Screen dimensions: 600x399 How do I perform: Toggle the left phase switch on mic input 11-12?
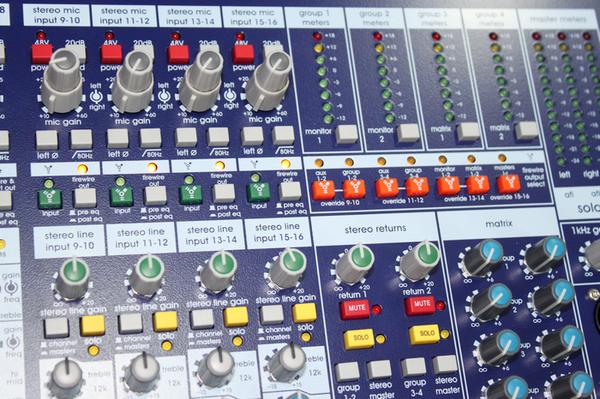(x=117, y=138)
